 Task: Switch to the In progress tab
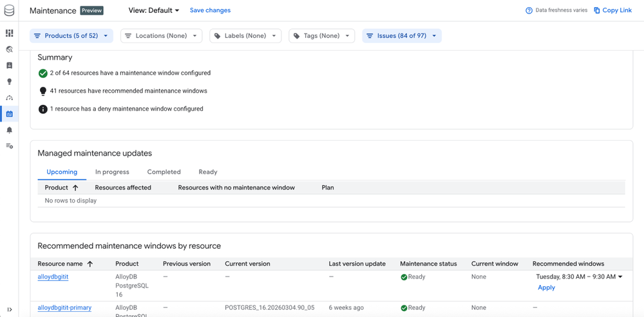[x=112, y=172]
